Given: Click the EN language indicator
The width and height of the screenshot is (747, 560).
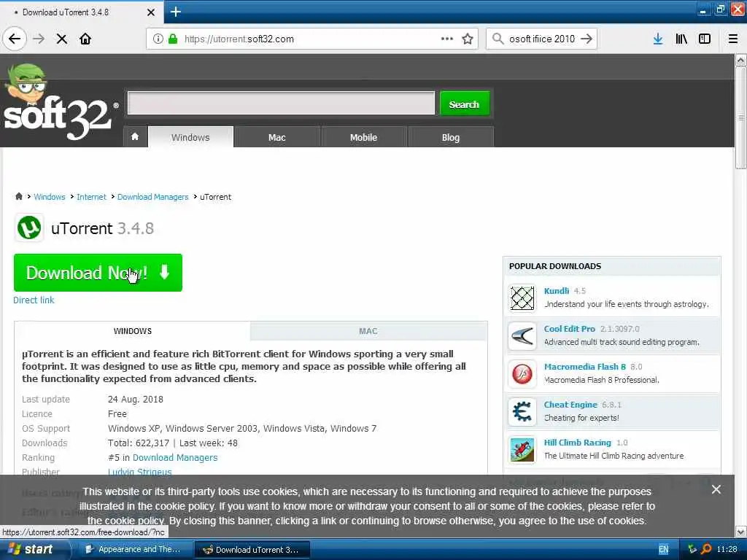Looking at the screenshot, I should (x=664, y=550).
